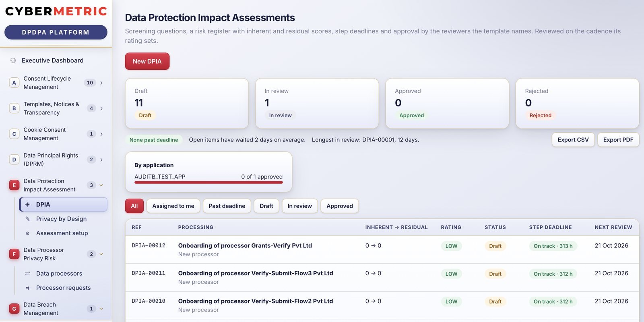Show only Draft assessments filter
The image size is (644, 322).
pyautogui.click(x=266, y=206)
